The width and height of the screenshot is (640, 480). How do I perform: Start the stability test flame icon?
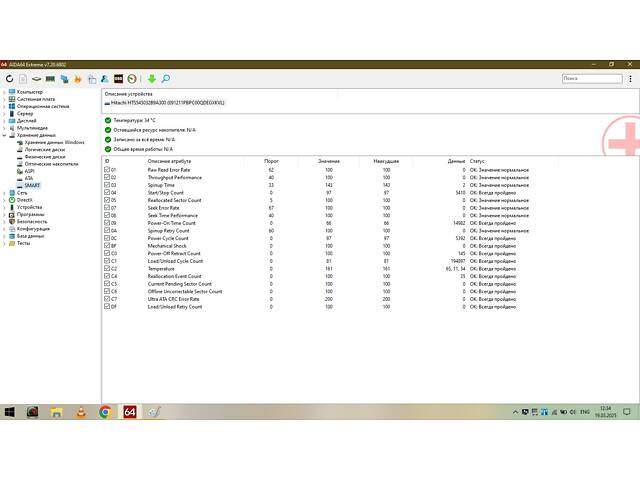78,79
